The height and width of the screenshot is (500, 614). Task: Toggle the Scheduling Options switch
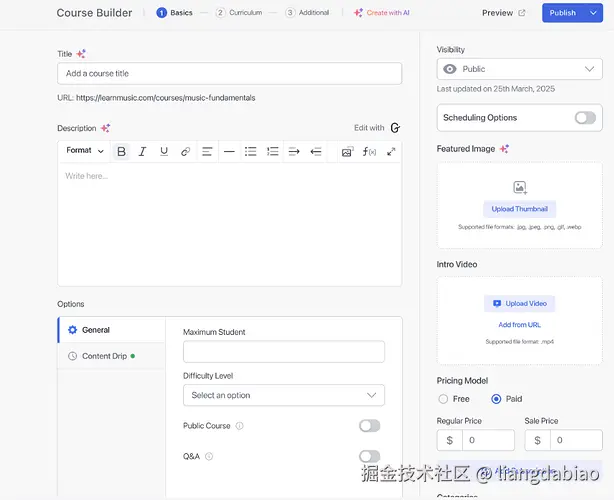click(585, 118)
